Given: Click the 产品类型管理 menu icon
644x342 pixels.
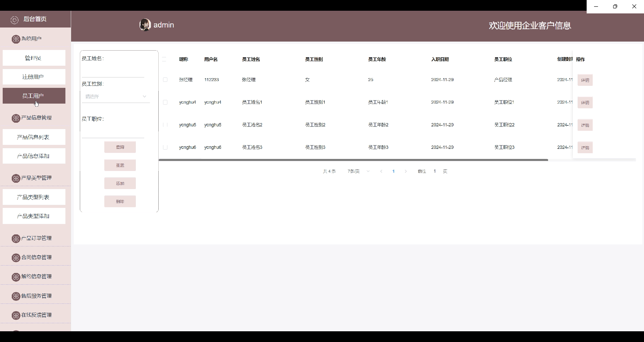Looking at the screenshot, I should click(x=16, y=178).
